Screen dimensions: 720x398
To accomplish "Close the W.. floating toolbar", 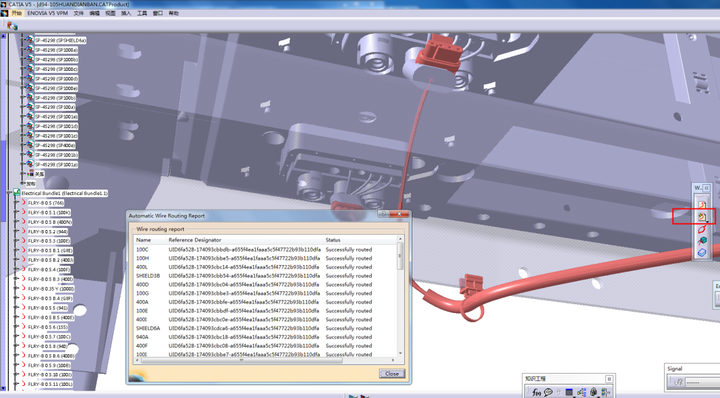I will point(707,188).
